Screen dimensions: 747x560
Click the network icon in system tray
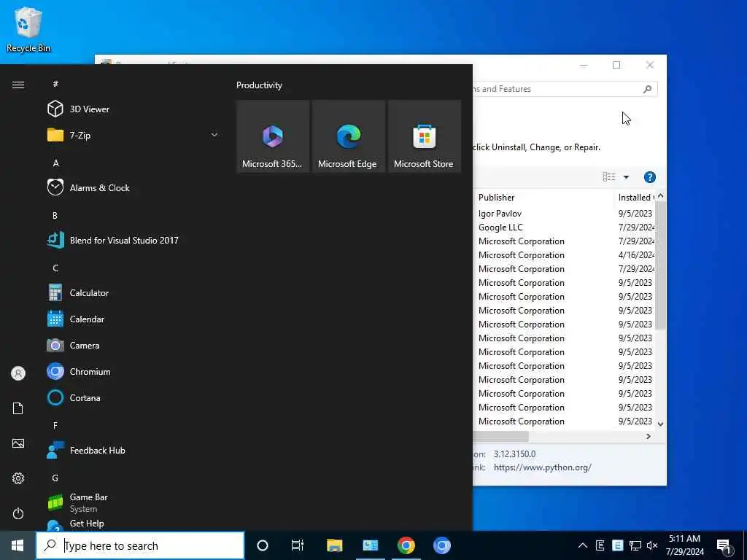635,545
